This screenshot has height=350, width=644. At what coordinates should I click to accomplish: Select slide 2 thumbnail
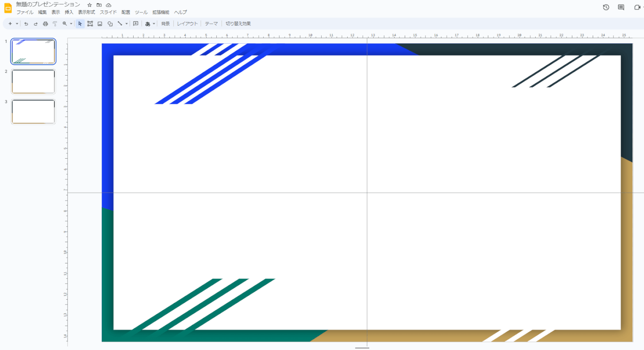coord(33,82)
